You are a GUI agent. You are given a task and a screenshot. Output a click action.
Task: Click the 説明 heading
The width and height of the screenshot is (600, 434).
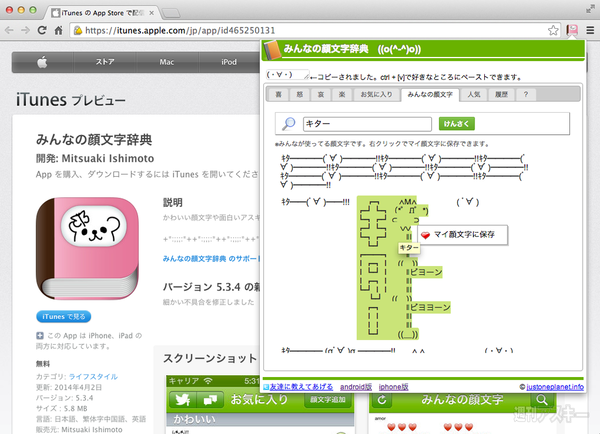click(173, 202)
